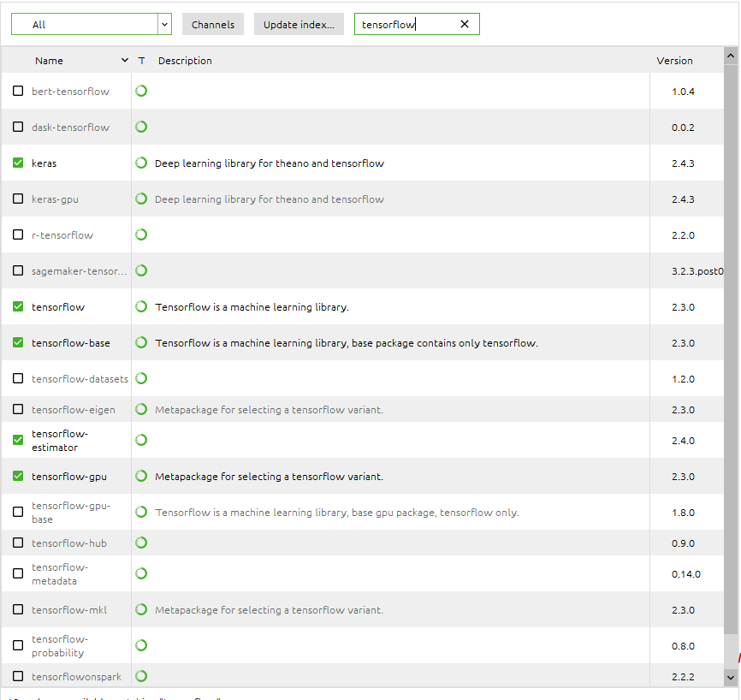Click the tensorflow-gpu-base description text

337,513
